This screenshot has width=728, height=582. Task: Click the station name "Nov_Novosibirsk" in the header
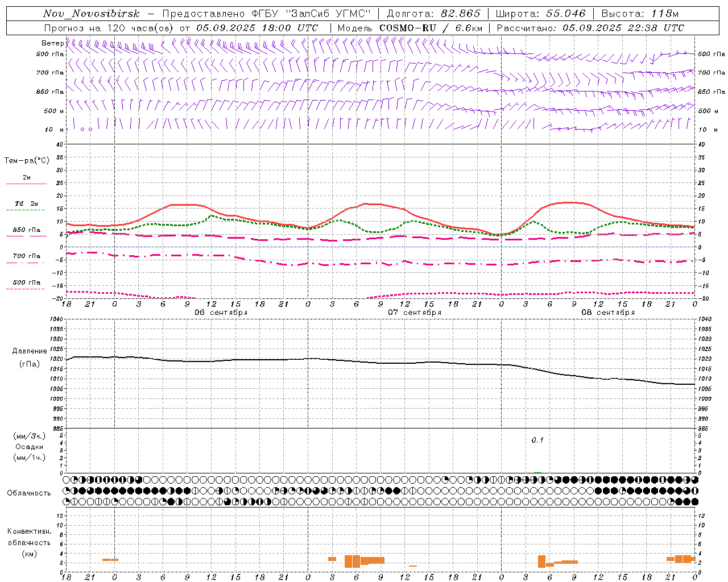tap(91, 14)
